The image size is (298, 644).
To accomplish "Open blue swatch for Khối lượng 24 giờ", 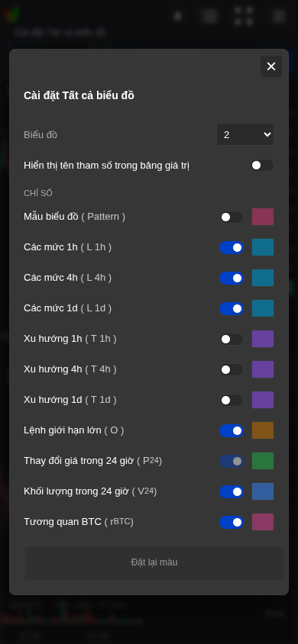I will pyautogui.click(x=263, y=491).
